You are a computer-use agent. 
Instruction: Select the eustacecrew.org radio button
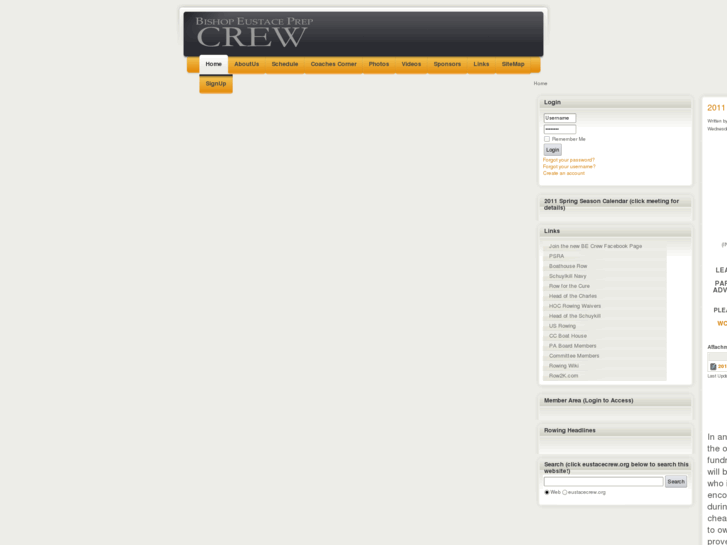[x=564, y=492]
